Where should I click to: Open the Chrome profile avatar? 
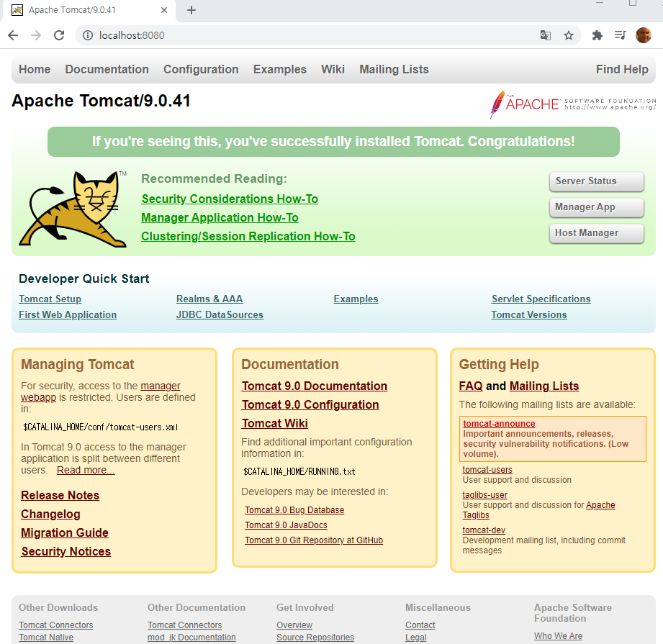(x=643, y=35)
